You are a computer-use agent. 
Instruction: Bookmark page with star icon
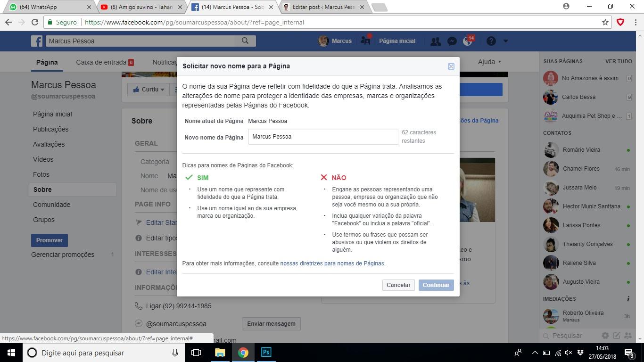coord(605,22)
